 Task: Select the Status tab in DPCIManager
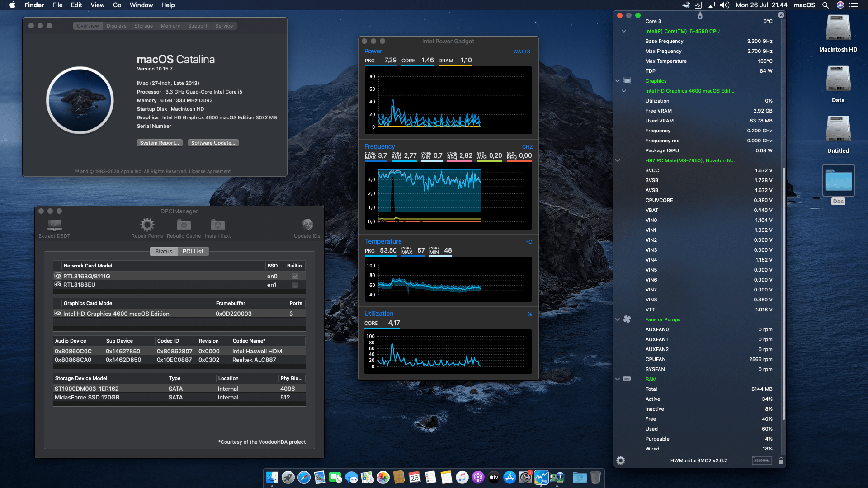(164, 252)
